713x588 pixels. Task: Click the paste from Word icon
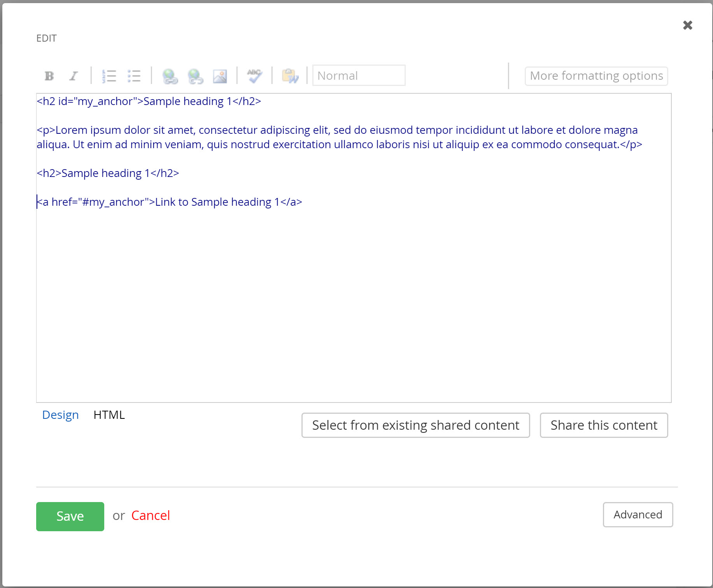[290, 76]
